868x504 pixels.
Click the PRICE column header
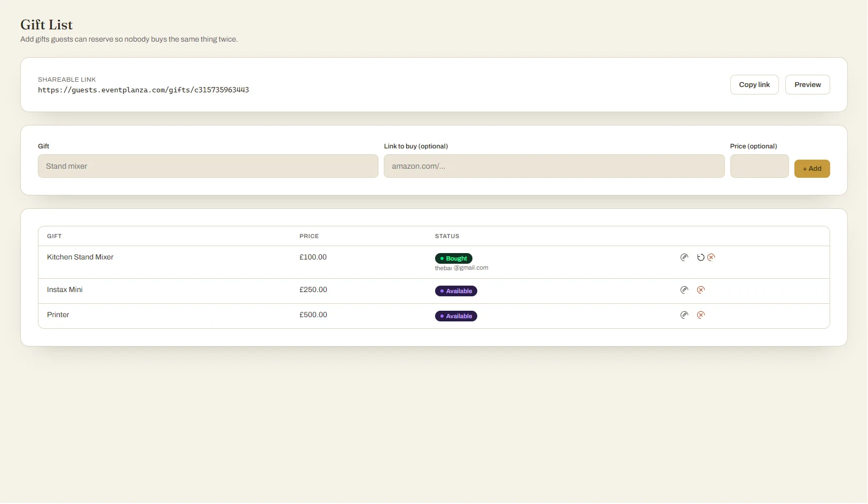[309, 236]
